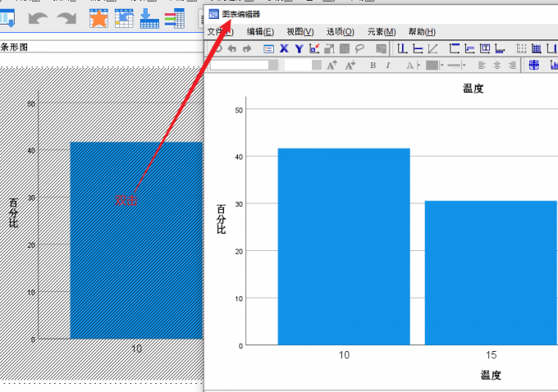Open the 元素(M) menu
Screen dimensions: 558x392
382,32
